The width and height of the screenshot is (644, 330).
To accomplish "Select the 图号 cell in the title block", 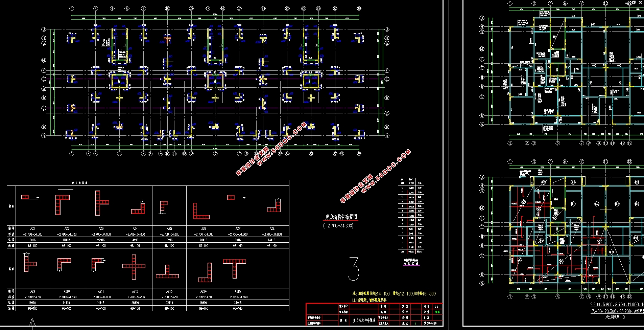I will [x=427, y=306].
